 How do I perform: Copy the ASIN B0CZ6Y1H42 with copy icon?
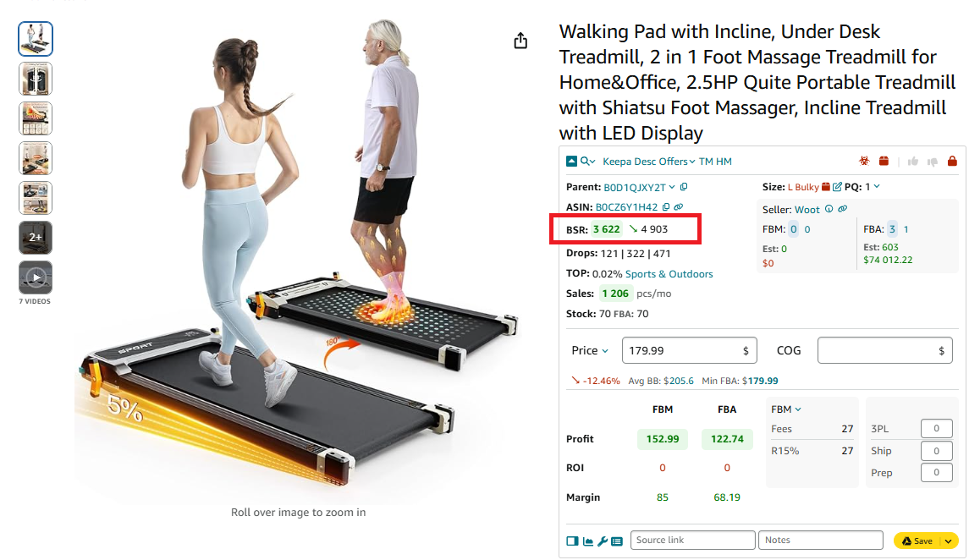pyautogui.click(x=666, y=207)
